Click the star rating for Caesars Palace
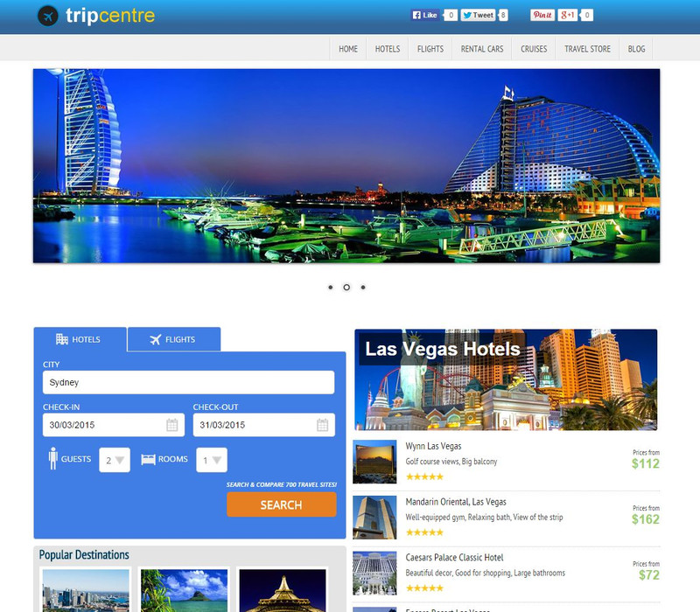Image resolution: width=700 pixels, height=612 pixels. pos(424,588)
